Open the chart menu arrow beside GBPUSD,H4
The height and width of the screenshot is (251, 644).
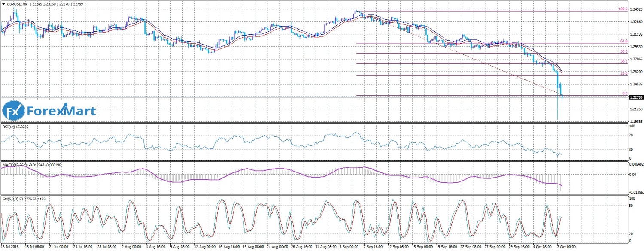[x=3, y=4]
